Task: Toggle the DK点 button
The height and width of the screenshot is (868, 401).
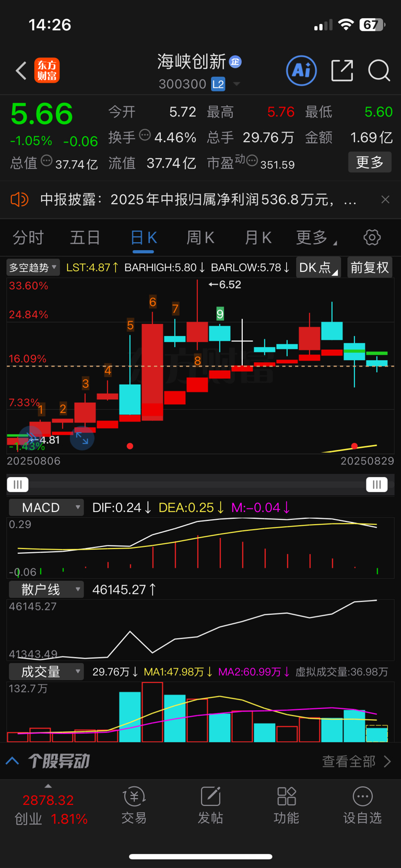Action: point(318,268)
